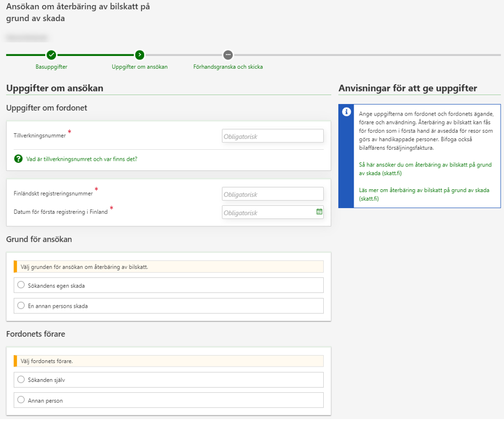The width and height of the screenshot is (504, 426).
Task: Select En annan persons skada option
Action: point(21,305)
